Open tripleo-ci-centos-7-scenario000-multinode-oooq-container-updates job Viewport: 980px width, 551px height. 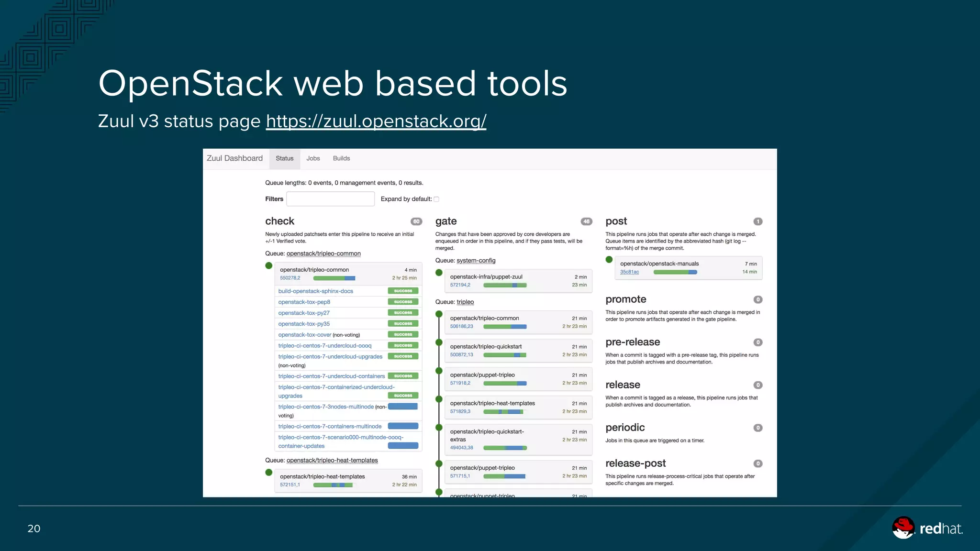click(341, 441)
